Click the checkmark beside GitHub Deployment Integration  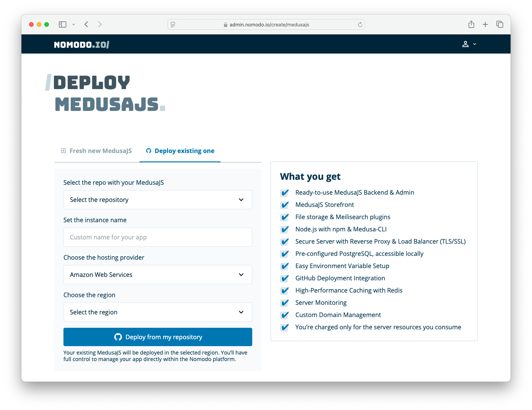point(285,278)
